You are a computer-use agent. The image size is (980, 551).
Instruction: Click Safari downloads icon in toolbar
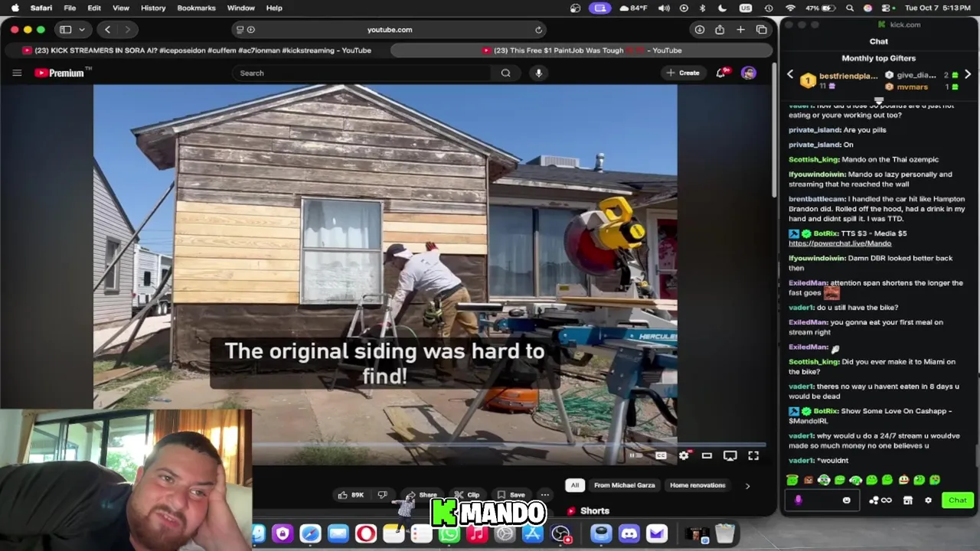coord(699,29)
